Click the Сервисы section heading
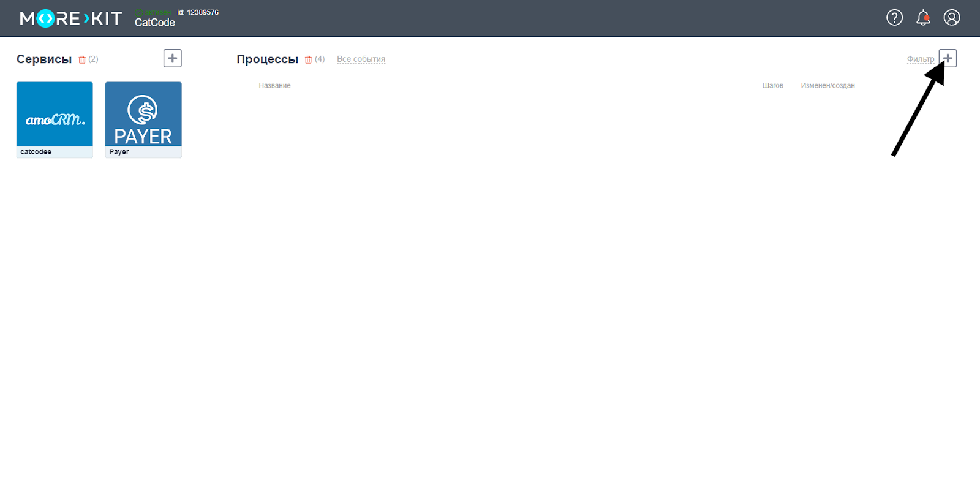Screen dimensions: 980x481 44,59
